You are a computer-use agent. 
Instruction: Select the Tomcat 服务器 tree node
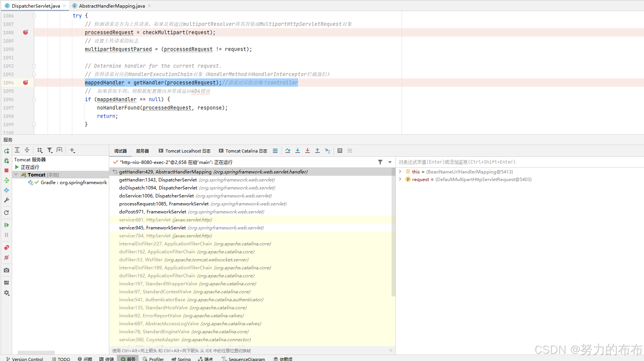pos(30,160)
